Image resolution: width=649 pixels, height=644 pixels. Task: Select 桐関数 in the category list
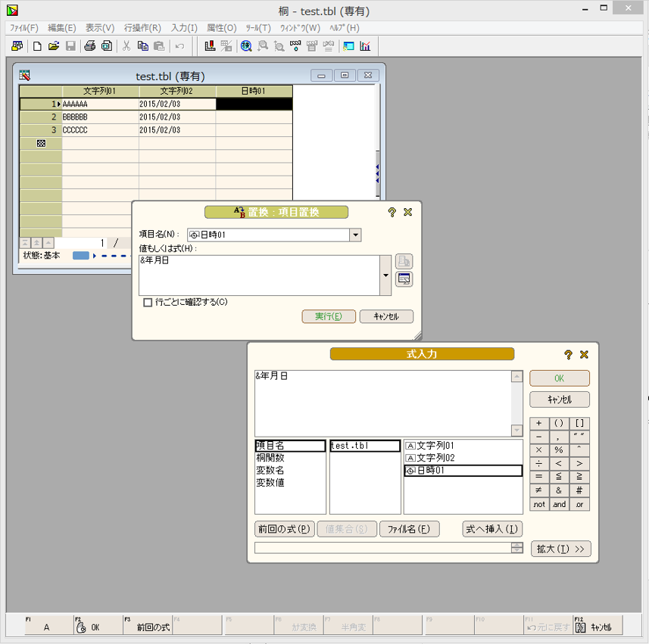[270, 458]
